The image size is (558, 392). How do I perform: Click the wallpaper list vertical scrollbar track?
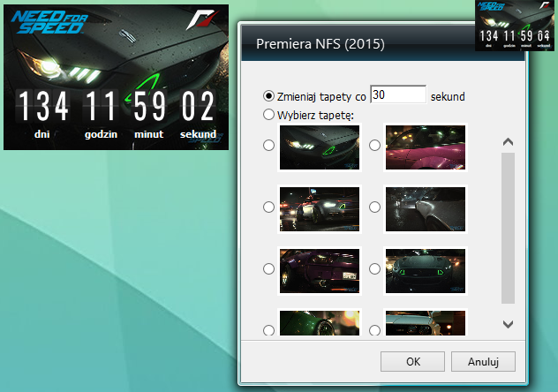click(508, 230)
